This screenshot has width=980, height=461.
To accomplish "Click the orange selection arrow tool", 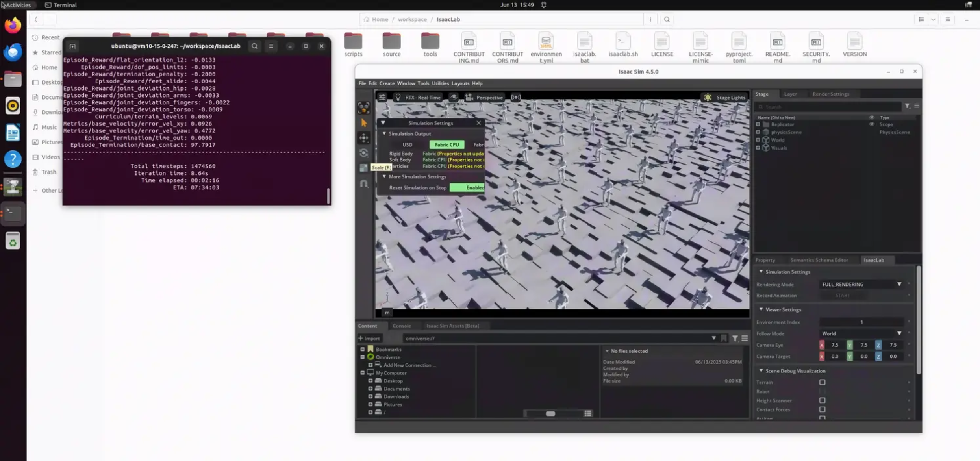I will 364,123.
